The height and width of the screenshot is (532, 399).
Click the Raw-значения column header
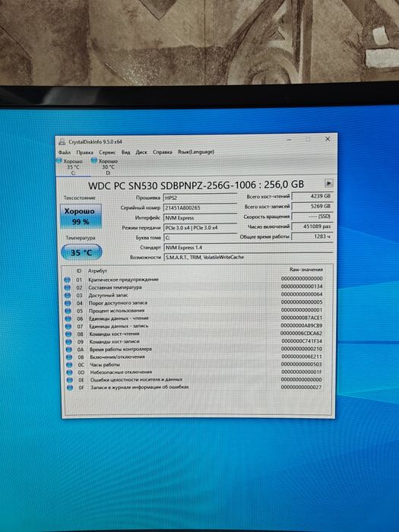(306, 269)
